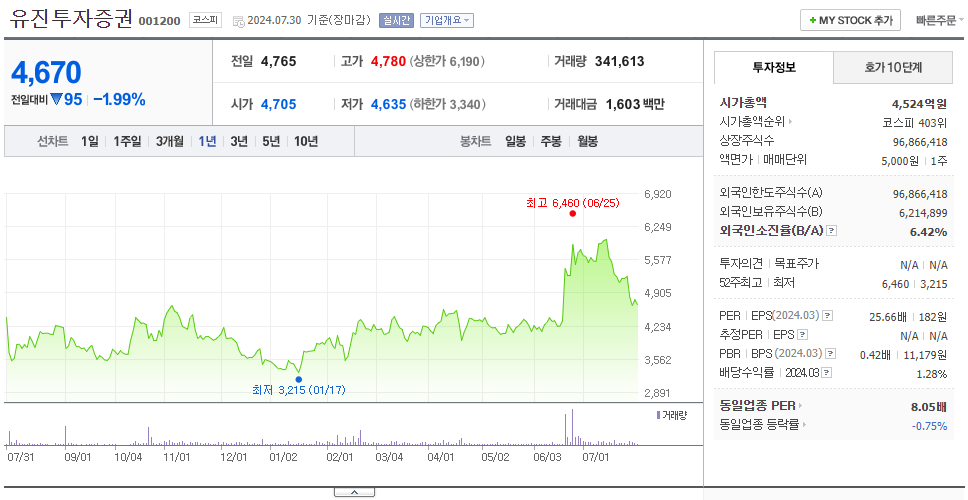Screen dimensions: 968x500
Task: Click the 저가 value 4,635
Action: pyautogui.click(x=388, y=104)
